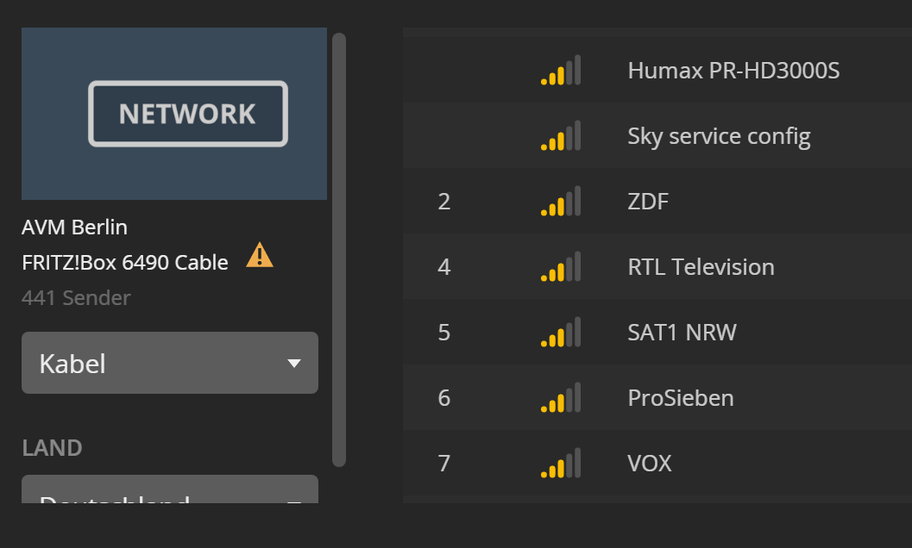Image resolution: width=912 pixels, height=548 pixels.
Task: Click the orange warning triangle icon
Action: pyautogui.click(x=259, y=256)
